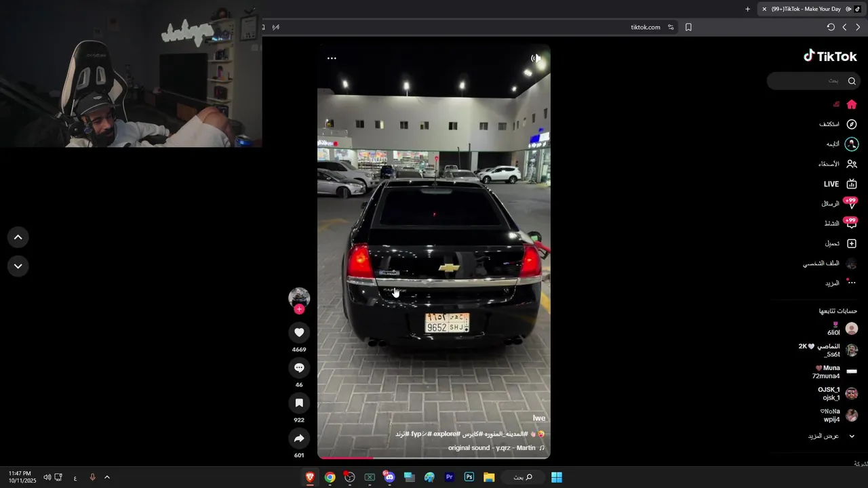Close the TikTok browser tab

[x=764, y=9]
